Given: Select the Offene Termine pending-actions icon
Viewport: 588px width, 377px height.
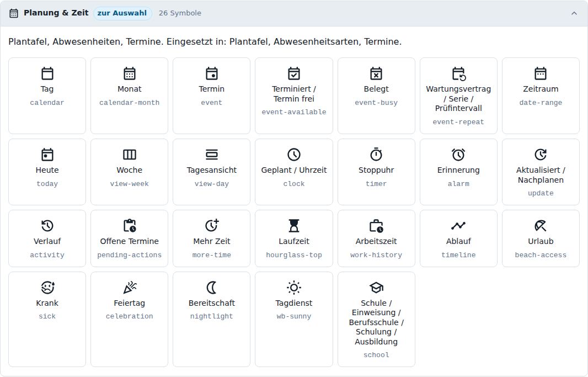Looking at the screenshot, I should 130,225.
